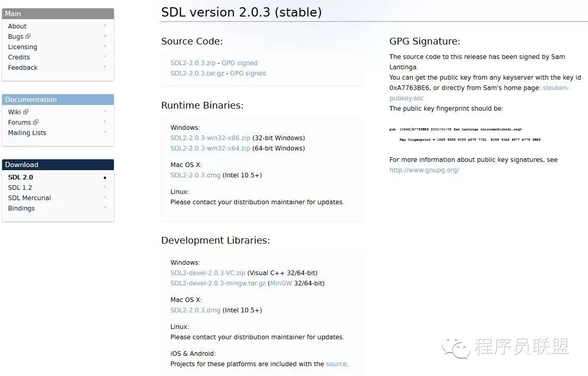
Task: Click "The public key fingerprint should be:" text
Action: pyautogui.click(x=446, y=109)
